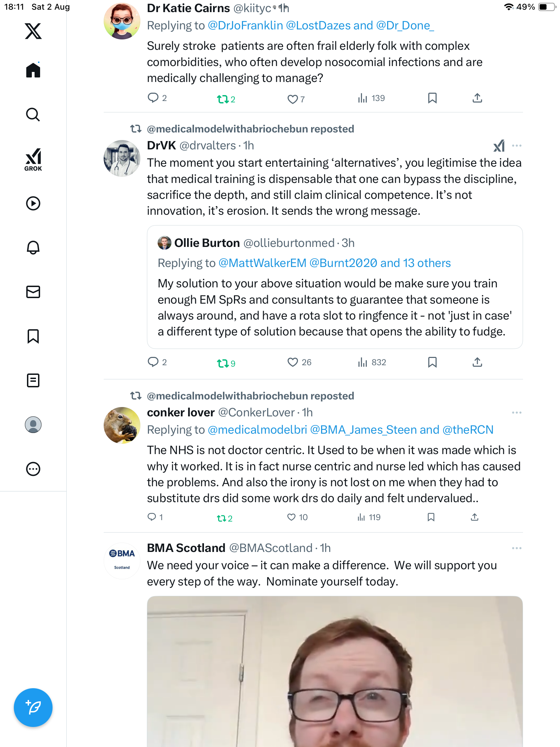Screen dimensions: 560x747
Task: Open the video tab play icon
Action: coord(33,203)
